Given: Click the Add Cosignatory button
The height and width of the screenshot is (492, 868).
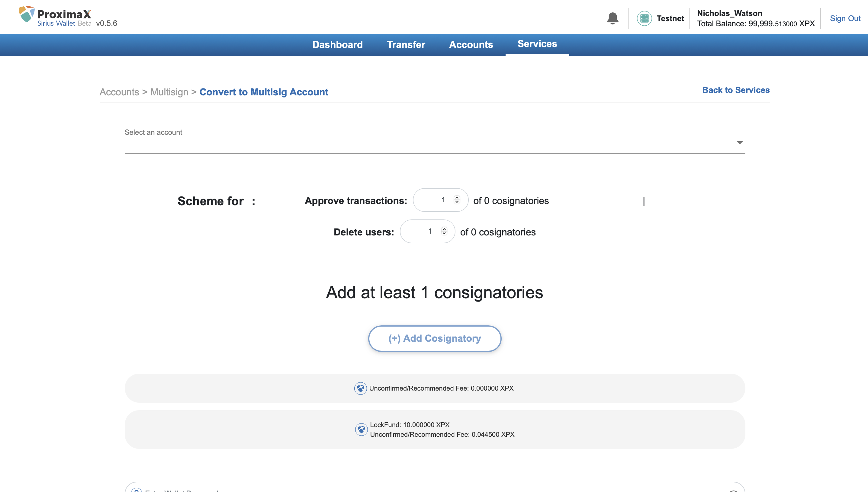Looking at the screenshot, I should (x=434, y=338).
